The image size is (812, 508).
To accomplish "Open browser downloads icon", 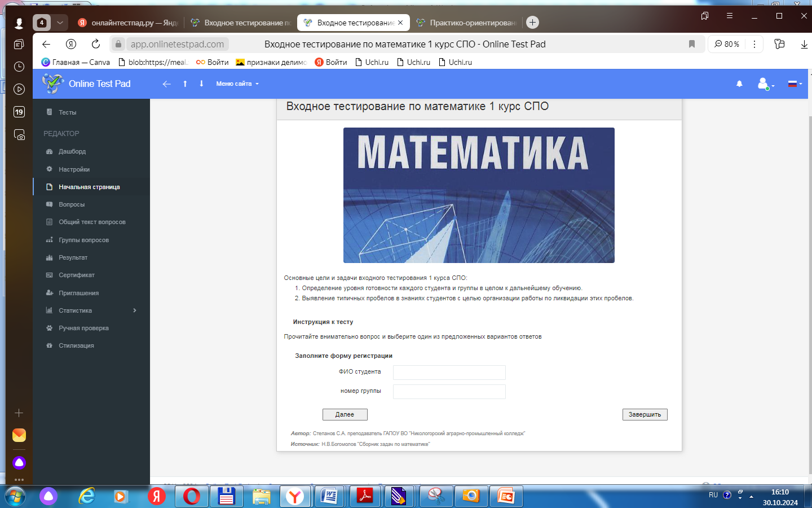I will pos(804,44).
